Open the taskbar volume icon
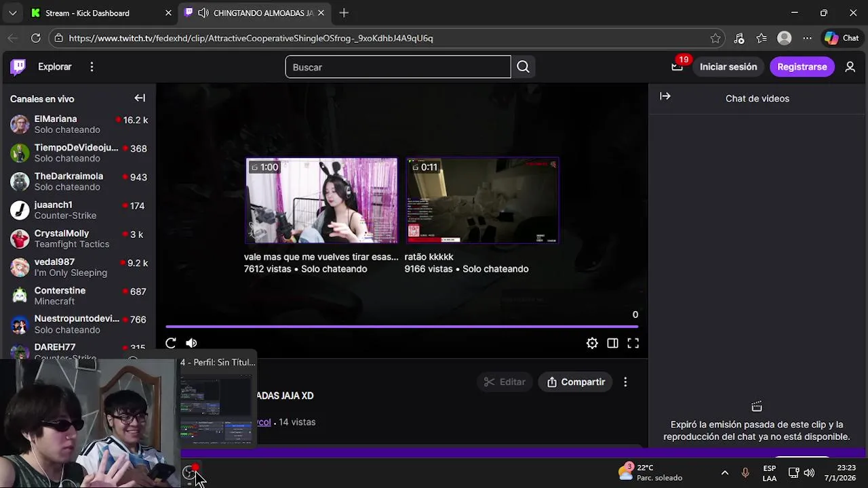Viewport: 868px width, 488px height. tap(809, 472)
